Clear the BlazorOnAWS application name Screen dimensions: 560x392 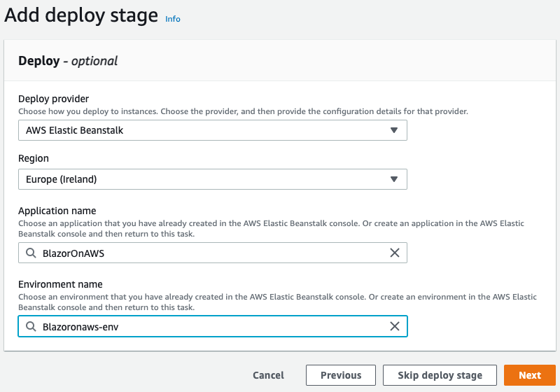pos(395,253)
